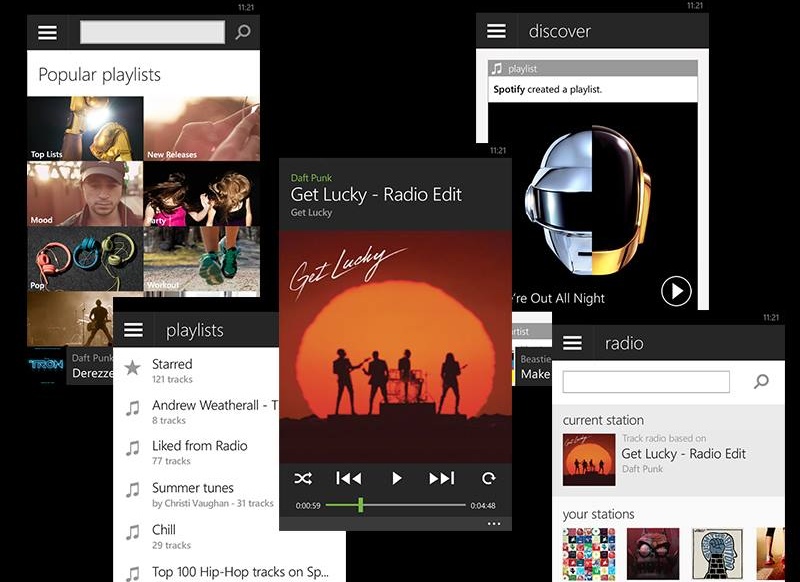Click the Spotify link in discover card
Viewport: 800px width, 582px height.
(x=509, y=89)
